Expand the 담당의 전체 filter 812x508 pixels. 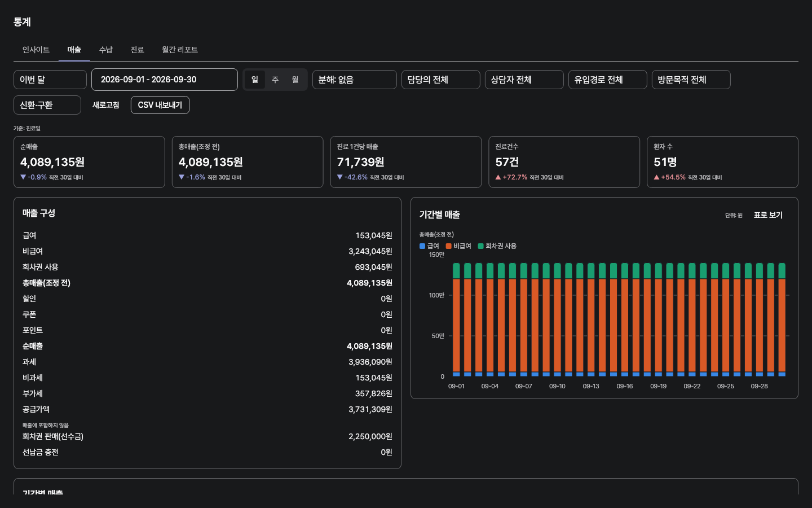click(x=441, y=80)
